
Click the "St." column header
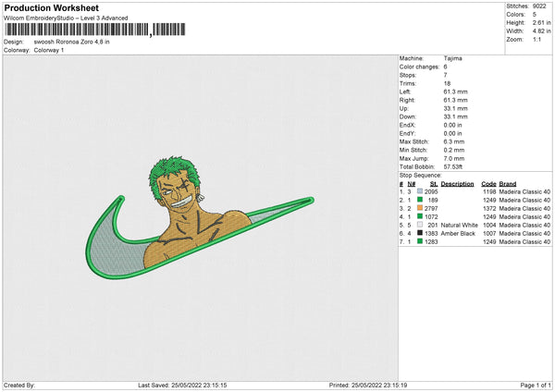434,184
